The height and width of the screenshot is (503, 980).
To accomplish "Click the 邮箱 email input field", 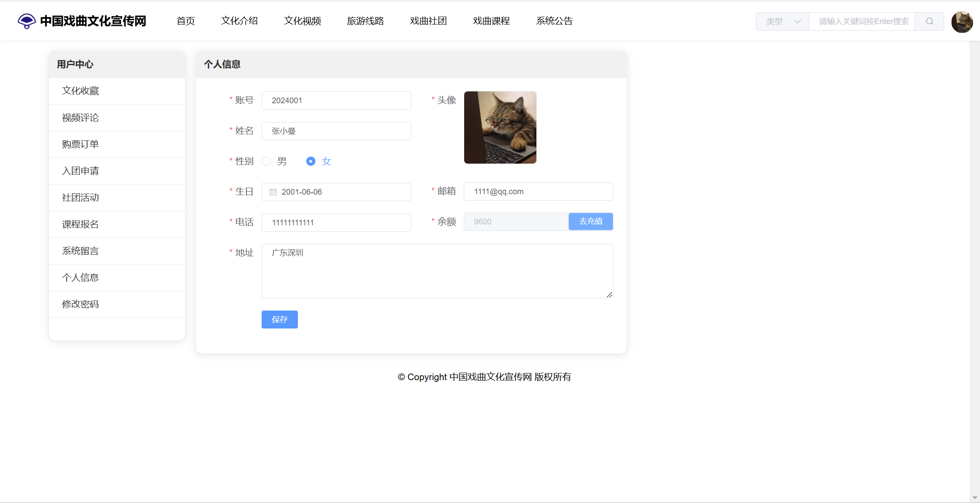I will pyautogui.click(x=538, y=192).
